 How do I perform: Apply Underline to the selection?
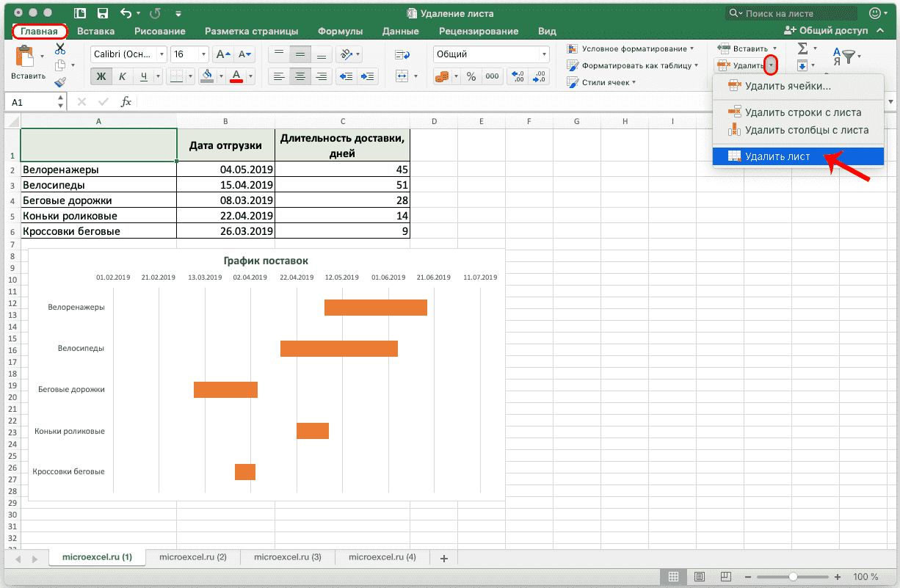coord(143,77)
